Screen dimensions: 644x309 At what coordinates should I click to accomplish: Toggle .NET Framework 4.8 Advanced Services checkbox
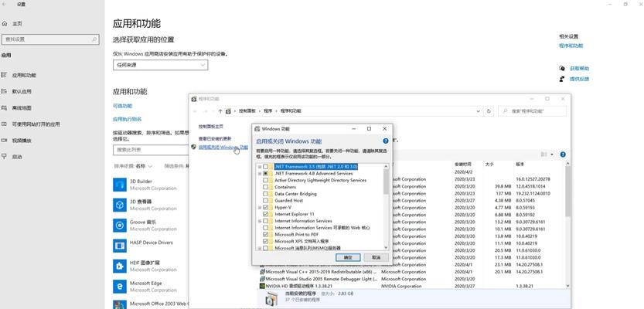266,174
